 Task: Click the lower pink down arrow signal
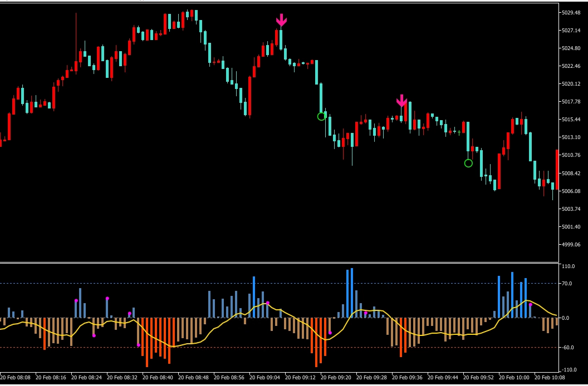[x=401, y=101]
